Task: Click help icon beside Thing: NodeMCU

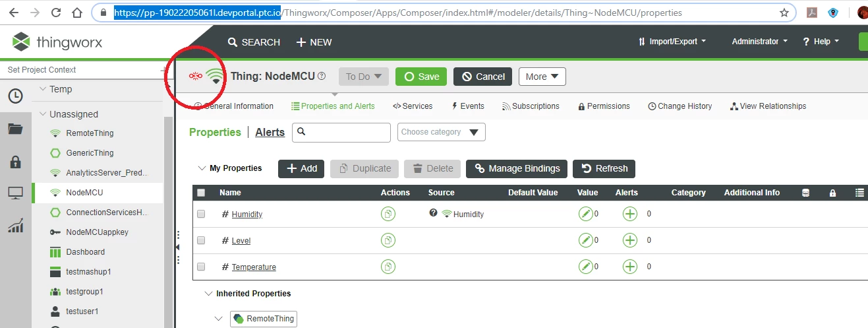Action: 322,76
